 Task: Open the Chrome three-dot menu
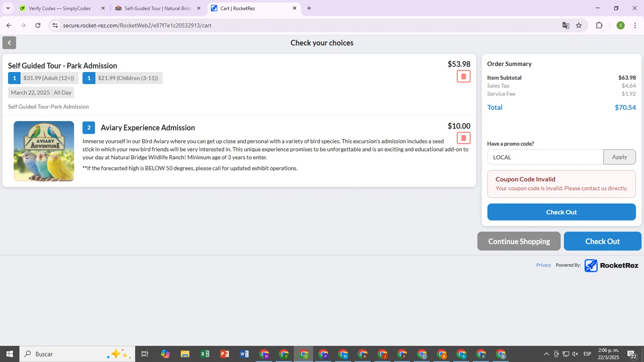pos(635,25)
